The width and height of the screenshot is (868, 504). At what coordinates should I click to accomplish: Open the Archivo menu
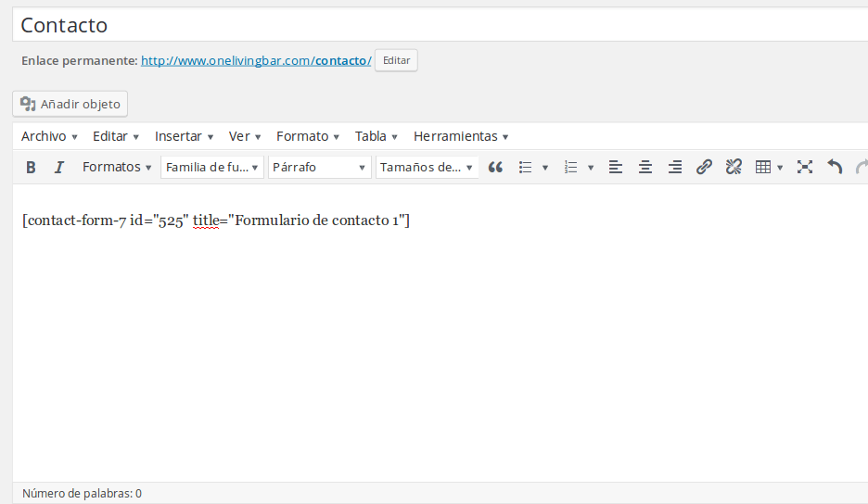[49, 136]
